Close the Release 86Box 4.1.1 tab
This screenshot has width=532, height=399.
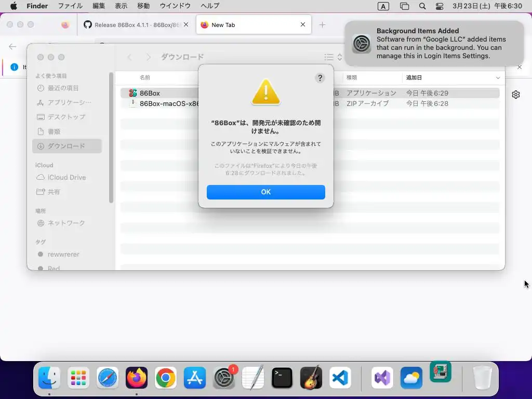[186, 24]
